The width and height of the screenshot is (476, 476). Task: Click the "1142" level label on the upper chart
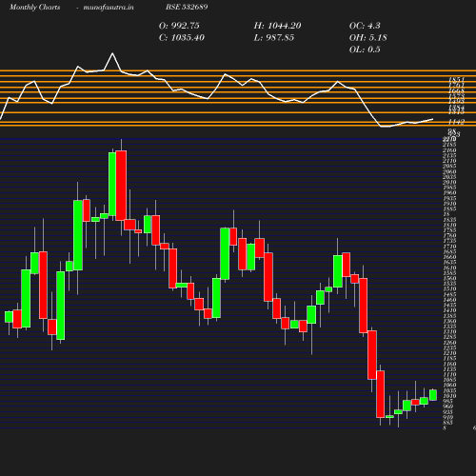[457, 122]
